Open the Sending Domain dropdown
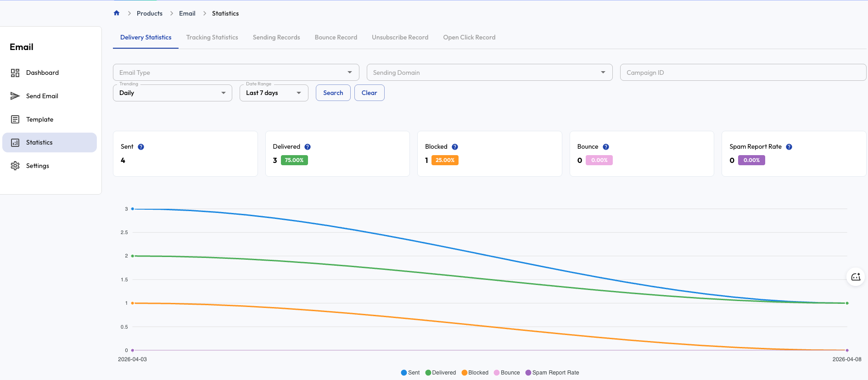868x380 pixels. (489, 73)
